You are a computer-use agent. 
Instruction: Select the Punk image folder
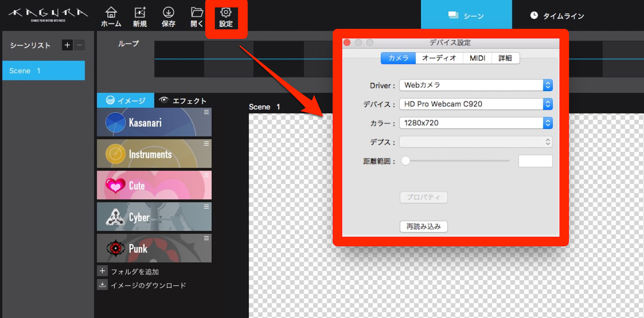click(154, 248)
